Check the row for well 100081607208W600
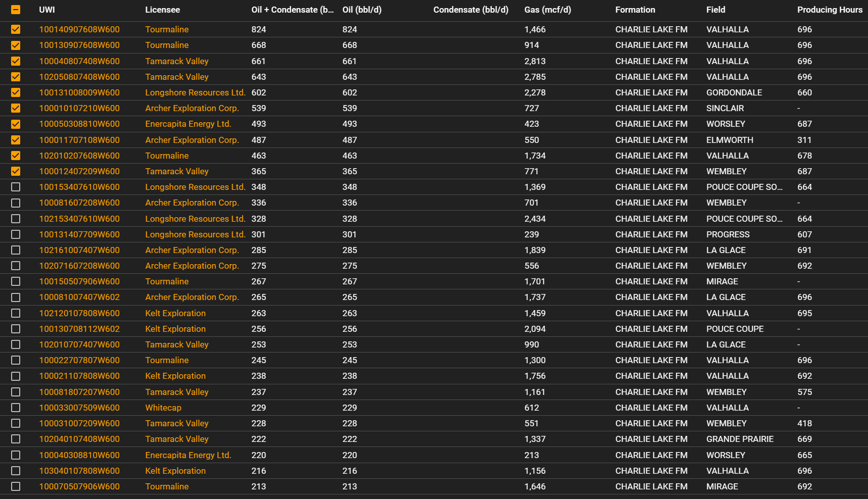The width and height of the screenshot is (868, 499). (16, 203)
